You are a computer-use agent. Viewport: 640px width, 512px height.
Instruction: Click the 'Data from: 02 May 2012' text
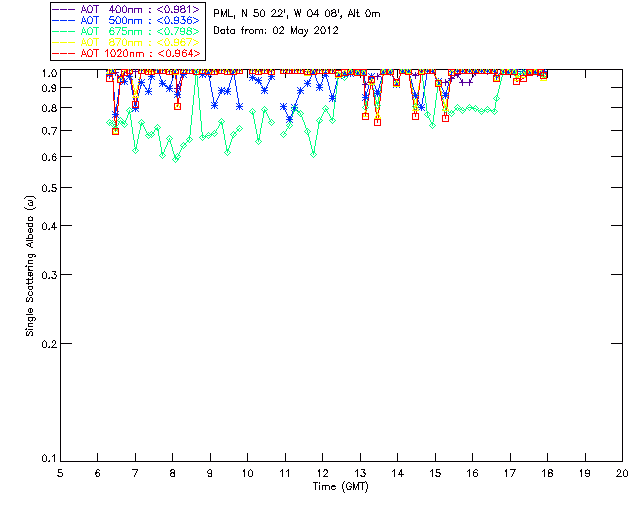(x=276, y=30)
